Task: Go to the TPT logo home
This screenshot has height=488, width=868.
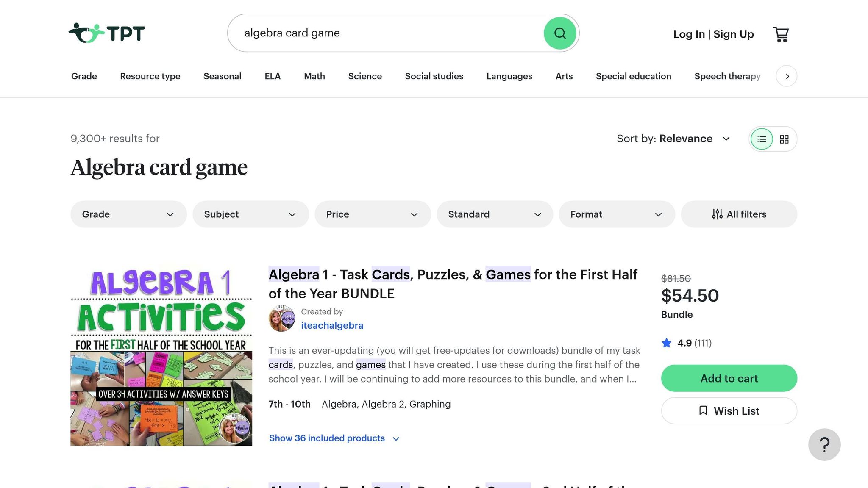Action: point(107,33)
